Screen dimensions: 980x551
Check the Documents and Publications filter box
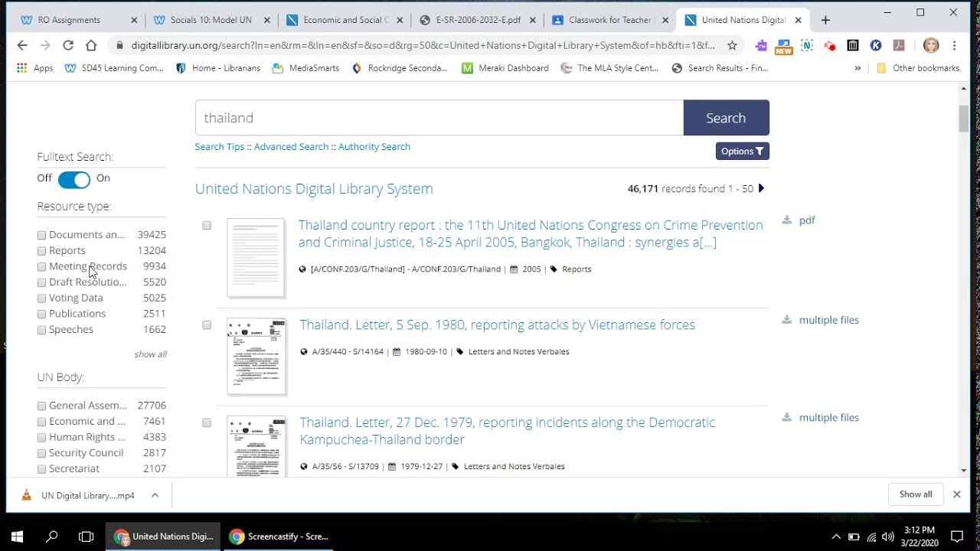pos(42,235)
